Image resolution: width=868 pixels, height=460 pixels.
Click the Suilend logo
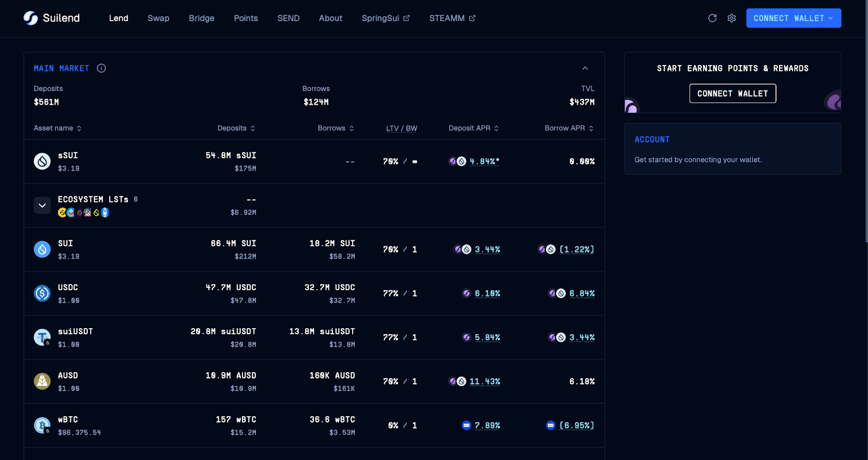pos(52,18)
